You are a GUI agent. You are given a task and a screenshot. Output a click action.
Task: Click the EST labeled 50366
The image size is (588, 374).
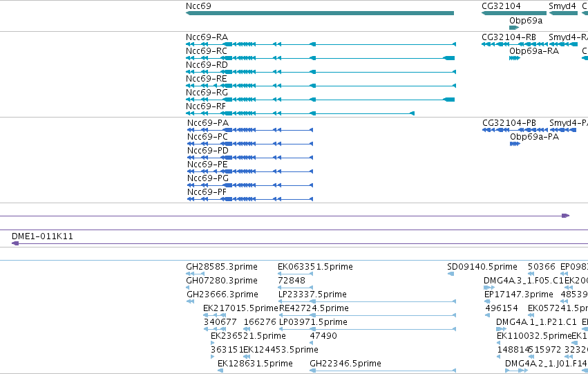coord(542,267)
